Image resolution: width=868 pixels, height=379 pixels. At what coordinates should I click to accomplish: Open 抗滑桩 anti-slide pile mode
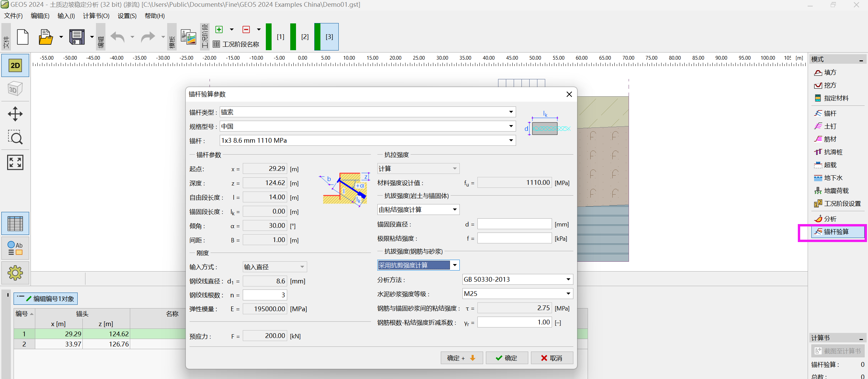click(x=828, y=152)
